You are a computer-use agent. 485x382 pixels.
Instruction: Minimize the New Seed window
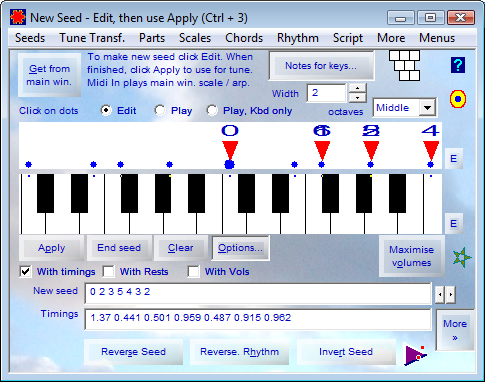click(x=401, y=18)
